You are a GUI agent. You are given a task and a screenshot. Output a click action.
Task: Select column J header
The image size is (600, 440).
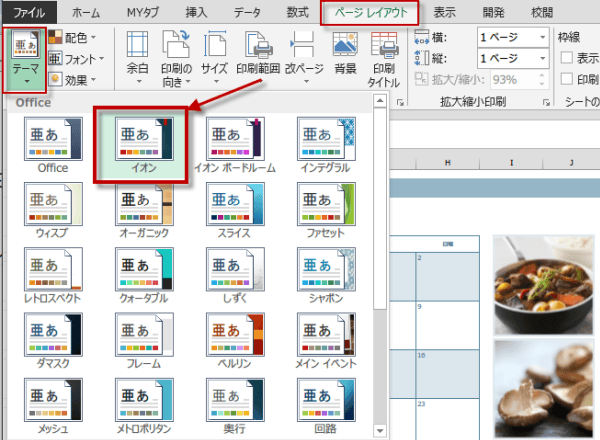571,163
